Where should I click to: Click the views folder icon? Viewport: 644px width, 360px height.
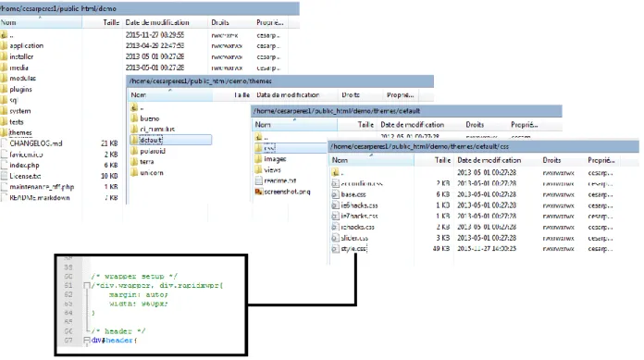258,169
